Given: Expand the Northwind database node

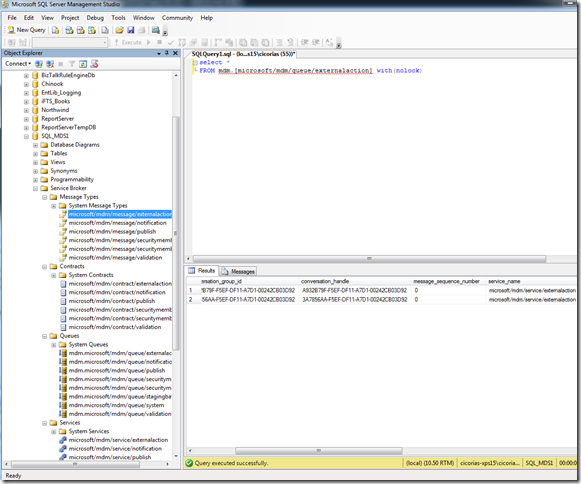Looking at the screenshot, I should click(x=26, y=110).
